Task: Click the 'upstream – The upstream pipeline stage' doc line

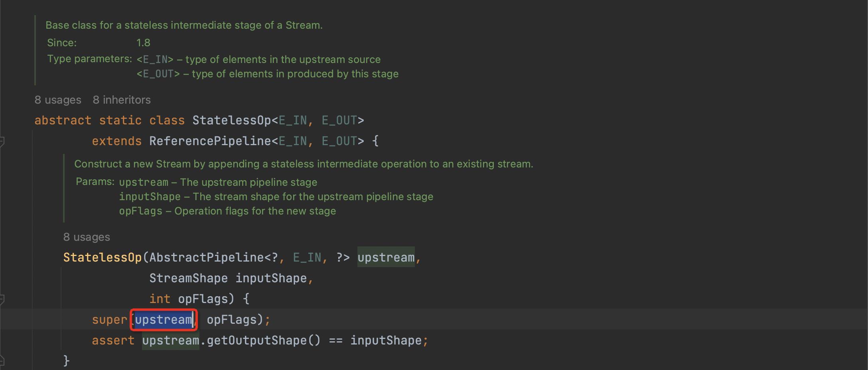Action: pos(218,182)
